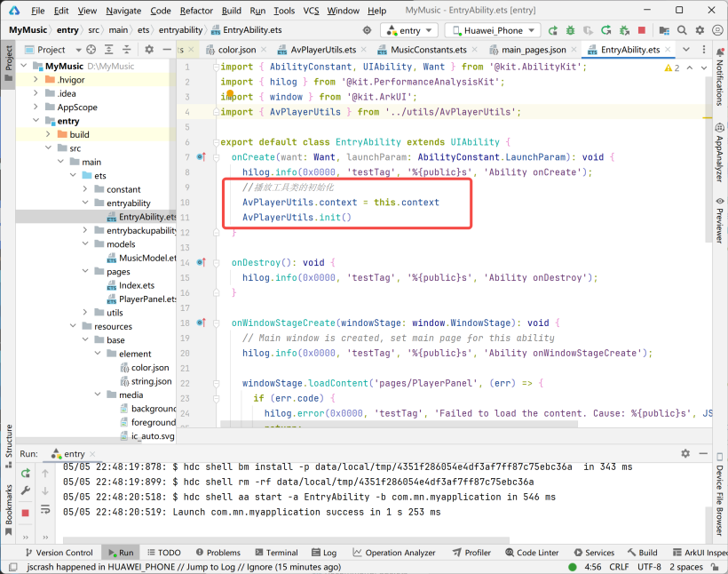The image size is (728, 574).
Task: Click the UTF-8 encoding in status bar
Action: 649,567
